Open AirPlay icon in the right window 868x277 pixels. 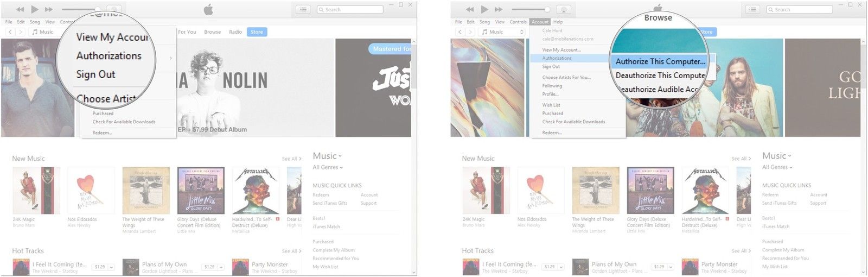point(563,9)
